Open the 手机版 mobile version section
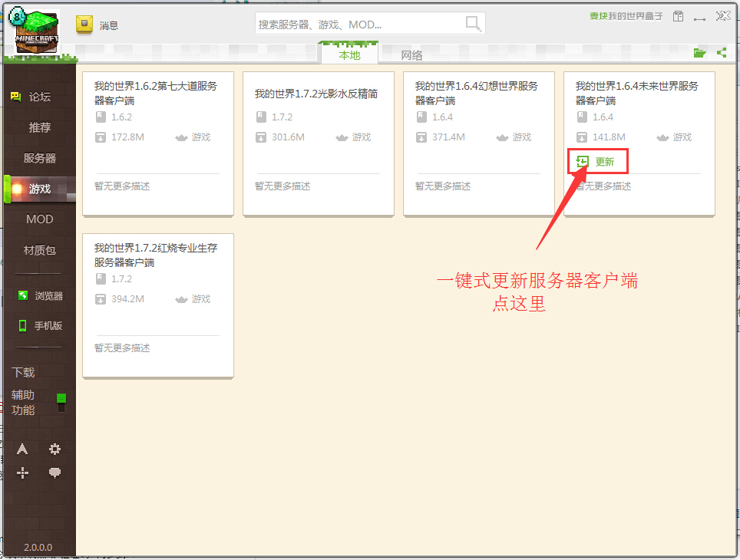740x560 pixels. [x=39, y=325]
